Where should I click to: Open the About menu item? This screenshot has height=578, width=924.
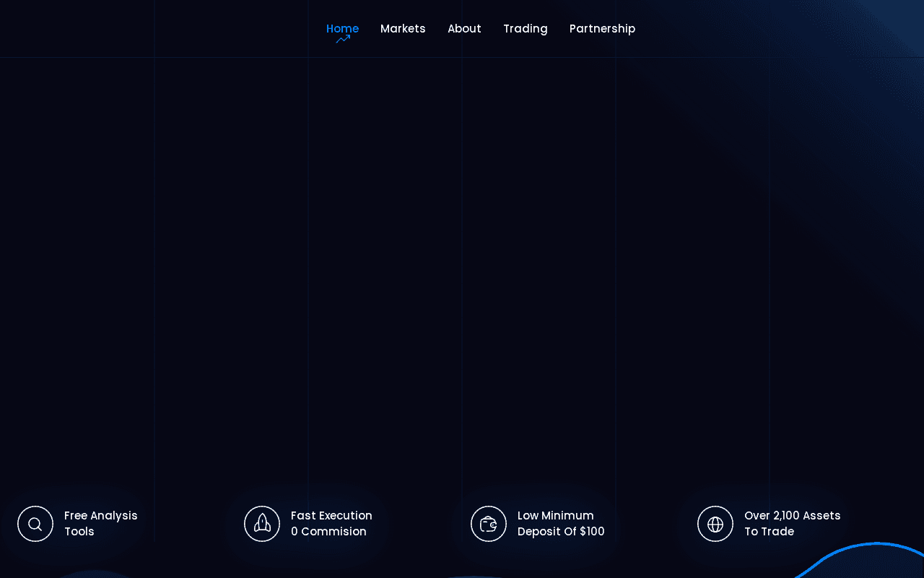464,29
